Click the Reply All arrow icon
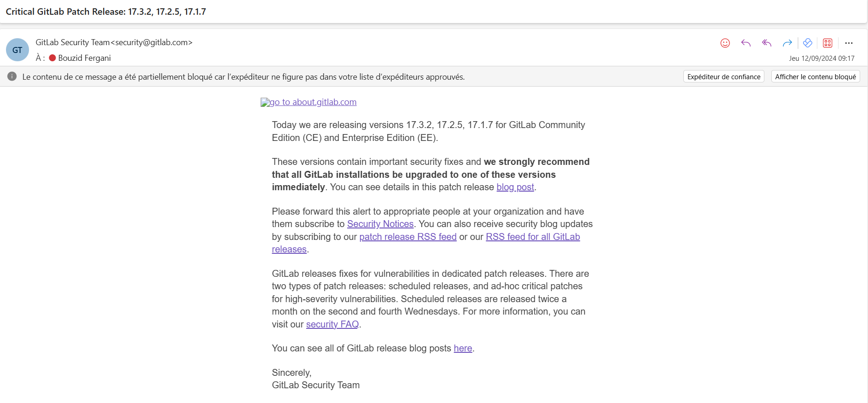 [x=767, y=43]
